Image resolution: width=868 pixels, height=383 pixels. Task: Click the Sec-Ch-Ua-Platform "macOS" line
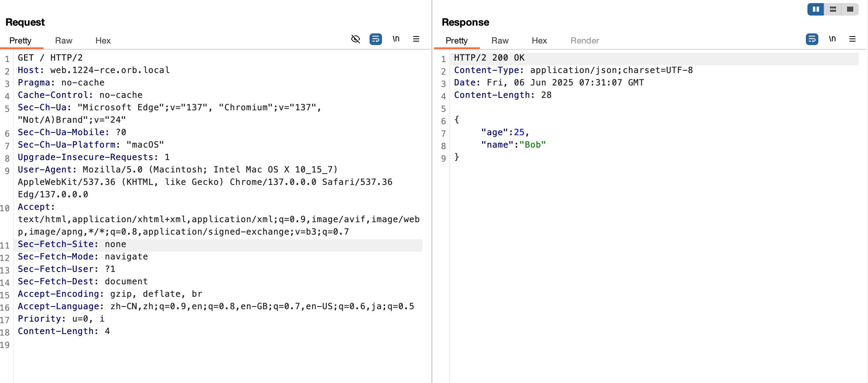pos(91,144)
